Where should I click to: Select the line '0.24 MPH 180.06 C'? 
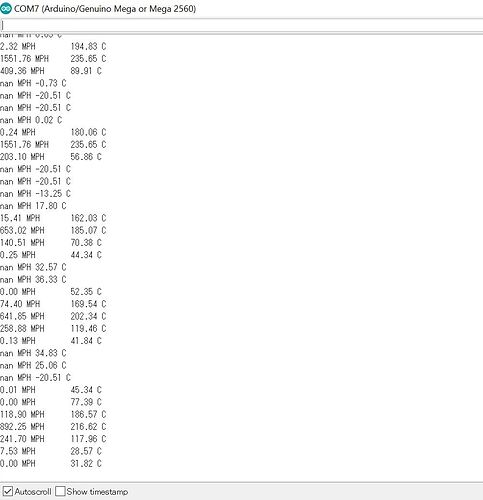pyautogui.click(x=53, y=132)
